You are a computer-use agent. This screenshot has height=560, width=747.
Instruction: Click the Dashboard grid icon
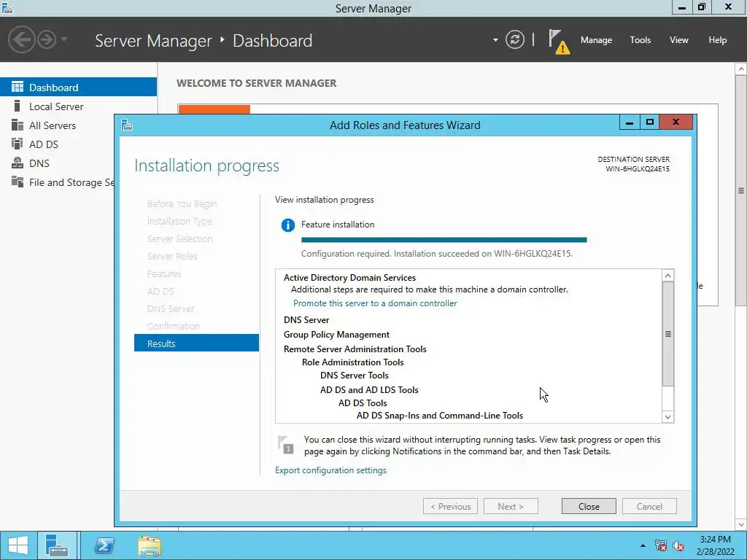(18, 87)
